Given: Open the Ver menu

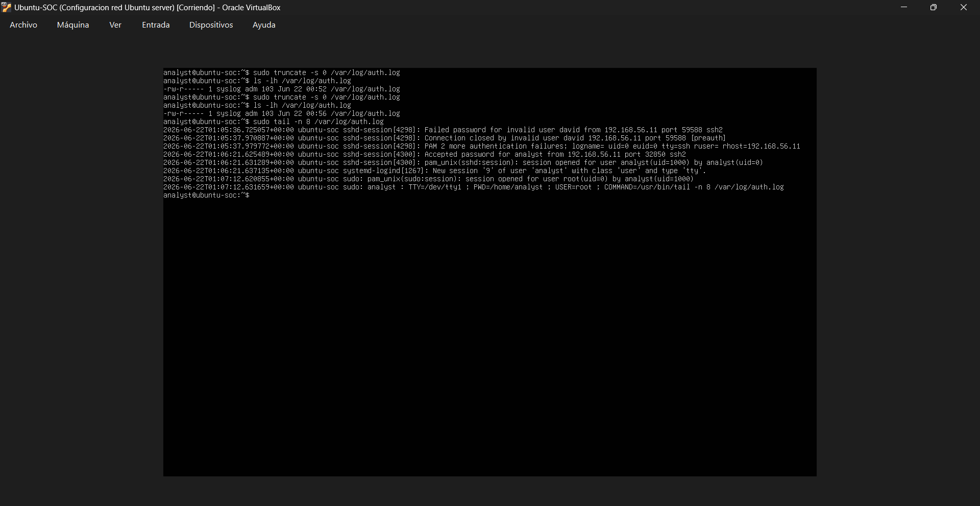Looking at the screenshot, I should [115, 25].
